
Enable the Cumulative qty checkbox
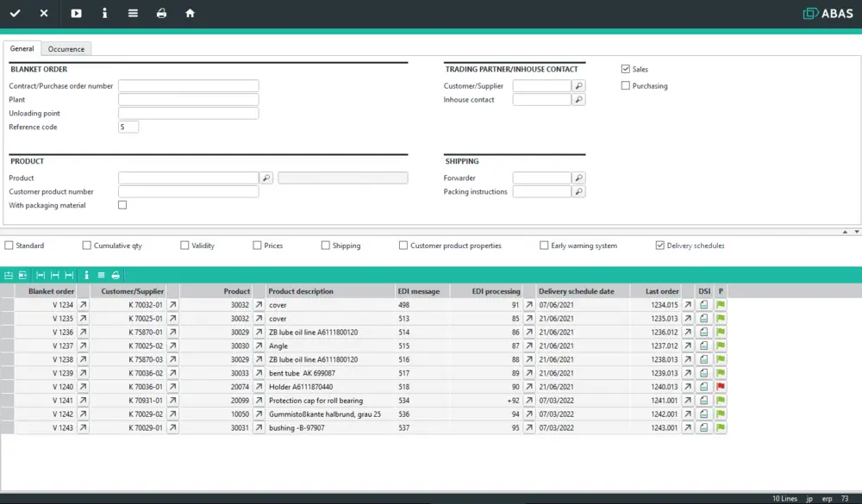[x=87, y=246]
